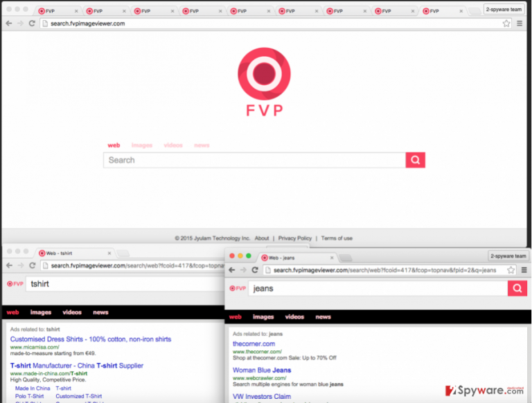Open the 'VW Investors Claim' result link
The image size is (532, 403).
(262, 397)
